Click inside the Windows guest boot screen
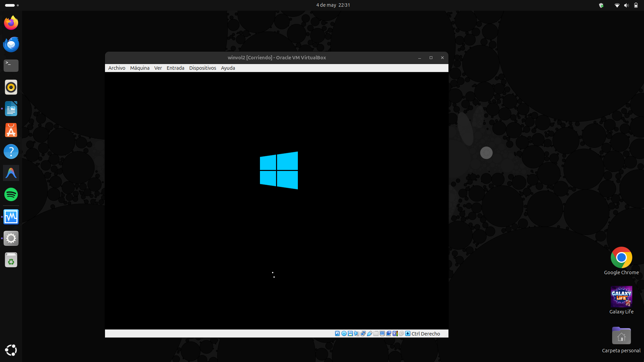Screen dimensions: 644x362 [276, 200]
